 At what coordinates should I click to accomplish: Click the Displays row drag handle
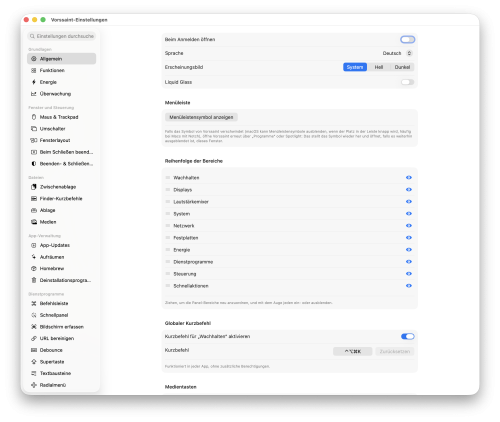point(168,190)
